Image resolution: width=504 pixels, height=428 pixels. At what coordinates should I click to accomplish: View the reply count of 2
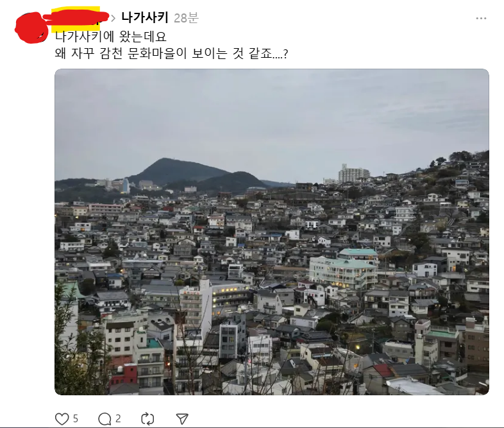118,418
